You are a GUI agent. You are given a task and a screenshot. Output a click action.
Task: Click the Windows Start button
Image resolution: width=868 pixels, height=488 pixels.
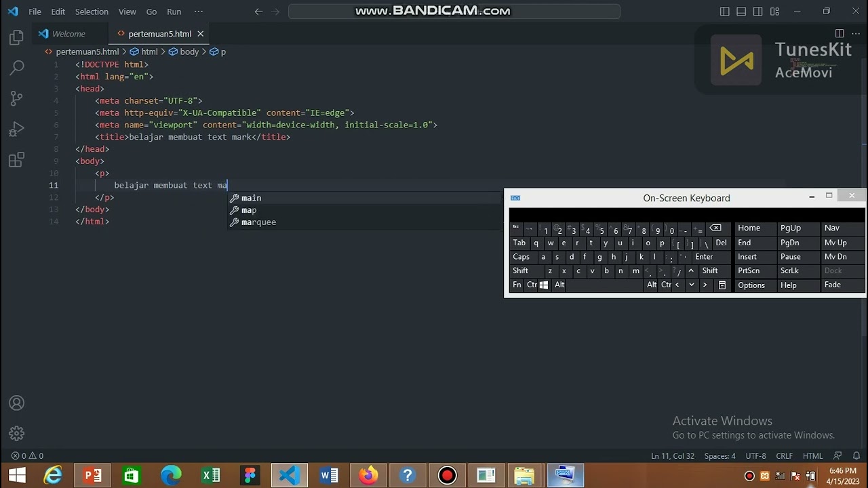(x=17, y=475)
